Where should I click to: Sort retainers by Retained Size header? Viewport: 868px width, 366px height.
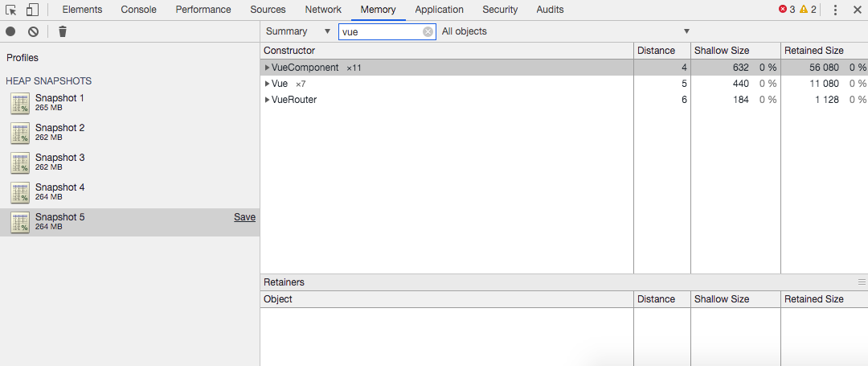(825, 299)
